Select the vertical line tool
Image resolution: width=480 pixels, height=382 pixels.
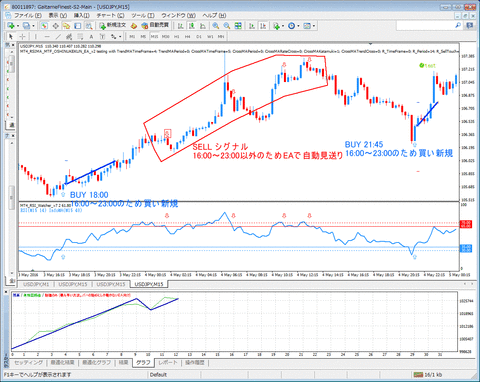[x=36, y=36]
